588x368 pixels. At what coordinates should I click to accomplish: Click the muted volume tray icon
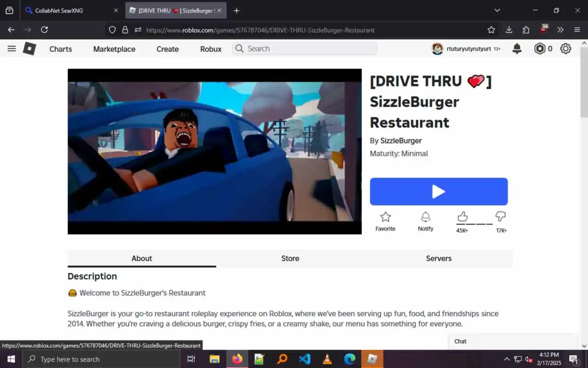tap(529, 359)
